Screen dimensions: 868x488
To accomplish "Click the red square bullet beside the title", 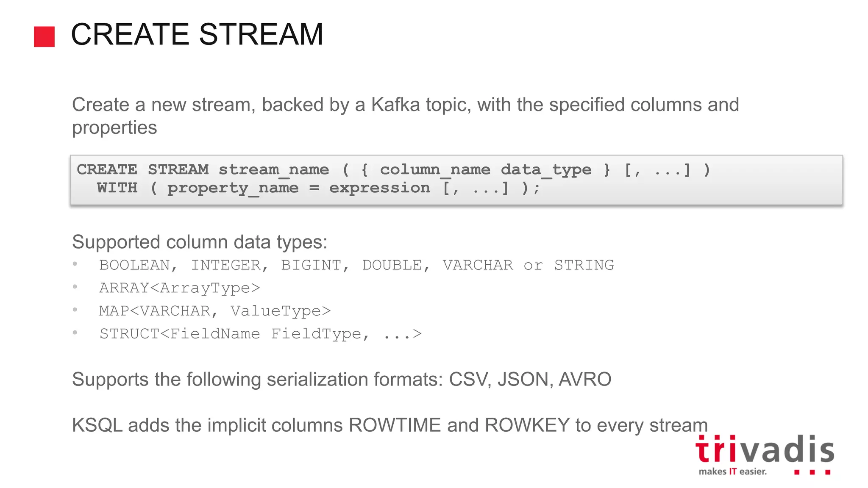I will pos(45,37).
